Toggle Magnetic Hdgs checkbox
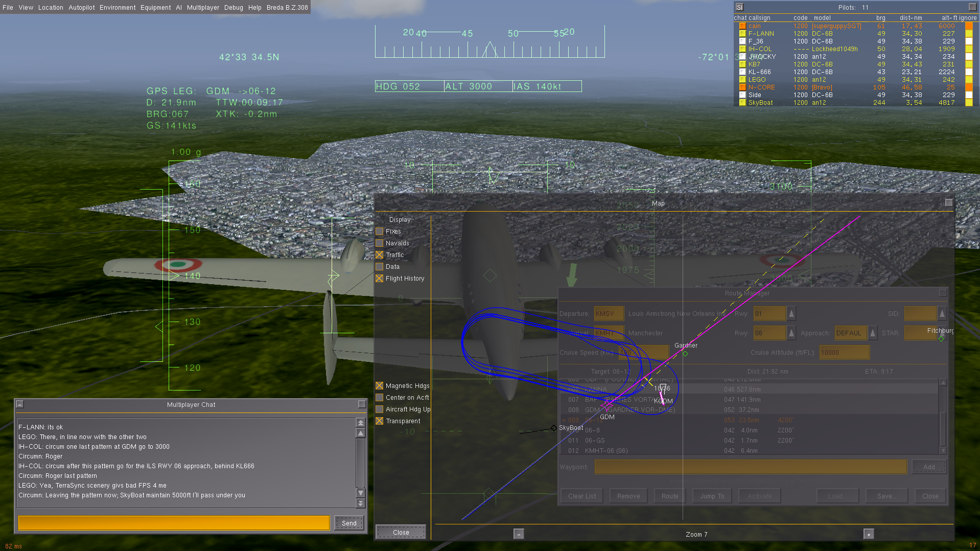This screenshot has height=551, width=980. click(380, 386)
